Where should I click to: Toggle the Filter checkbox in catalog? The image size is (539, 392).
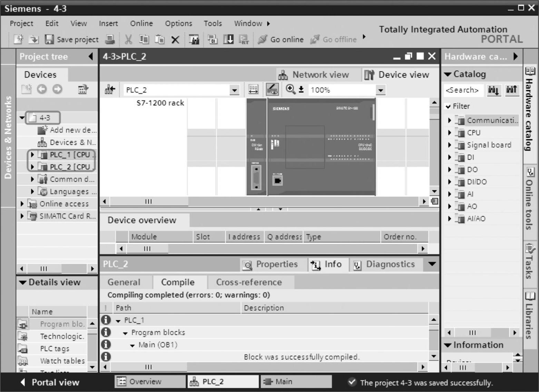[448, 106]
